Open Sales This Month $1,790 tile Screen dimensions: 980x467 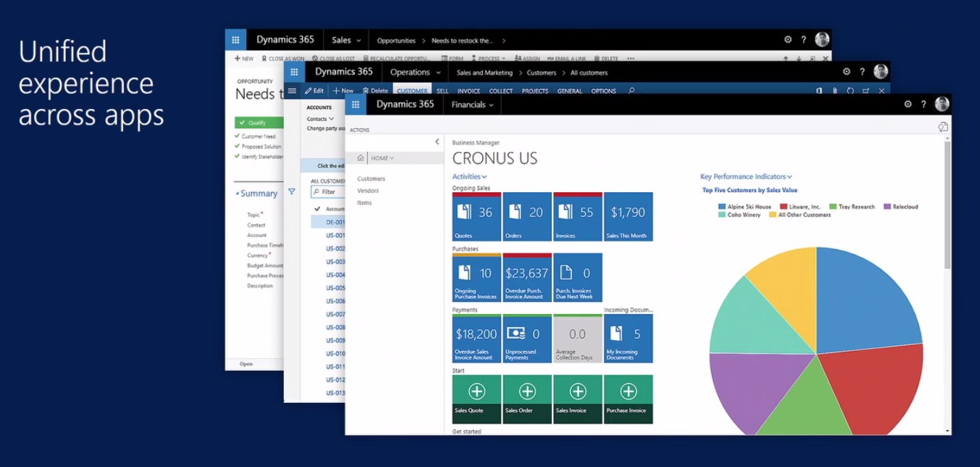point(628,216)
